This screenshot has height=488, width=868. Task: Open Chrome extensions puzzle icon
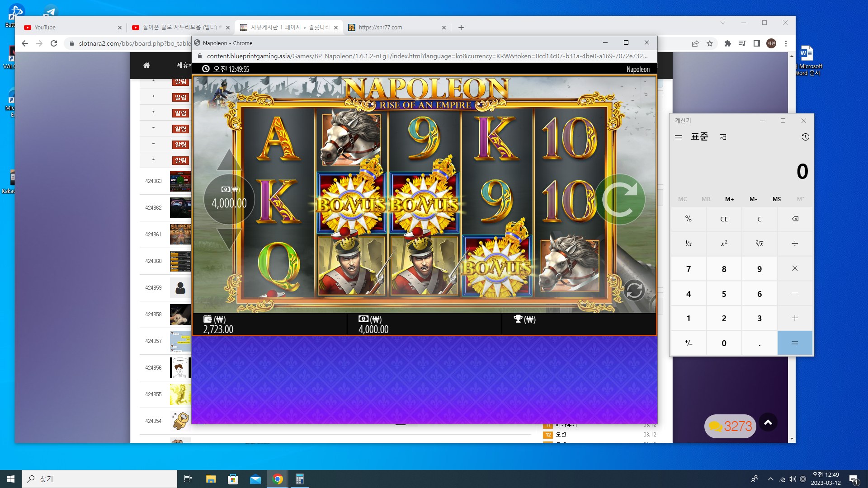coord(727,43)
